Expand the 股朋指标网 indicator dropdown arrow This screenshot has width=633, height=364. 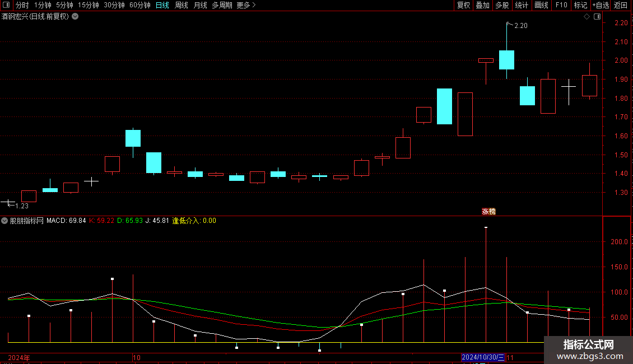coord(4,221)
